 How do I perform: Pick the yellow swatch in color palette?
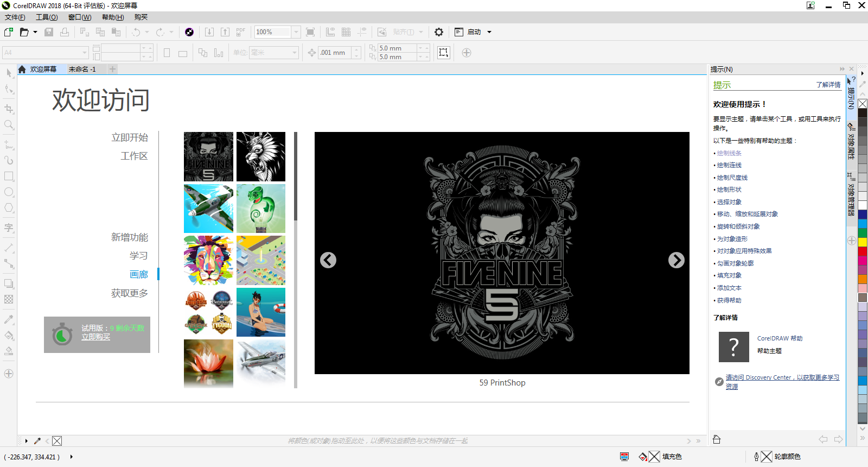[862, 242]
